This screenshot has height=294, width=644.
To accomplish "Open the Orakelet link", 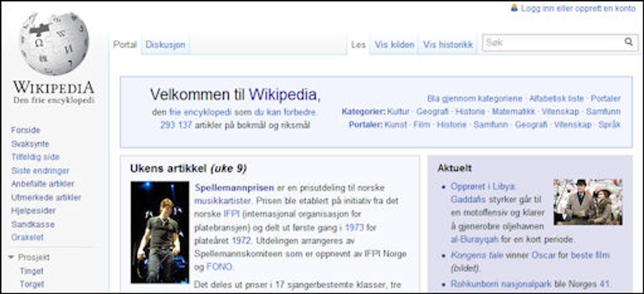I will pos(27,237).
